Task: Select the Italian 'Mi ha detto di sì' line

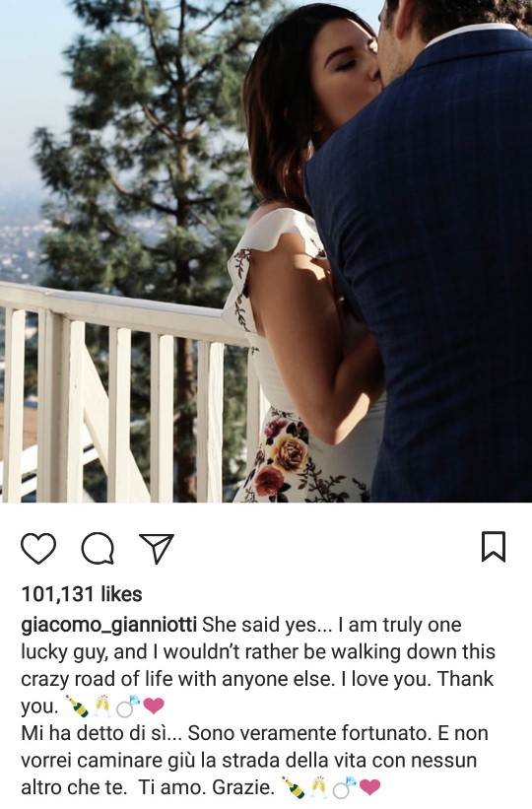Action: [99, 733]
